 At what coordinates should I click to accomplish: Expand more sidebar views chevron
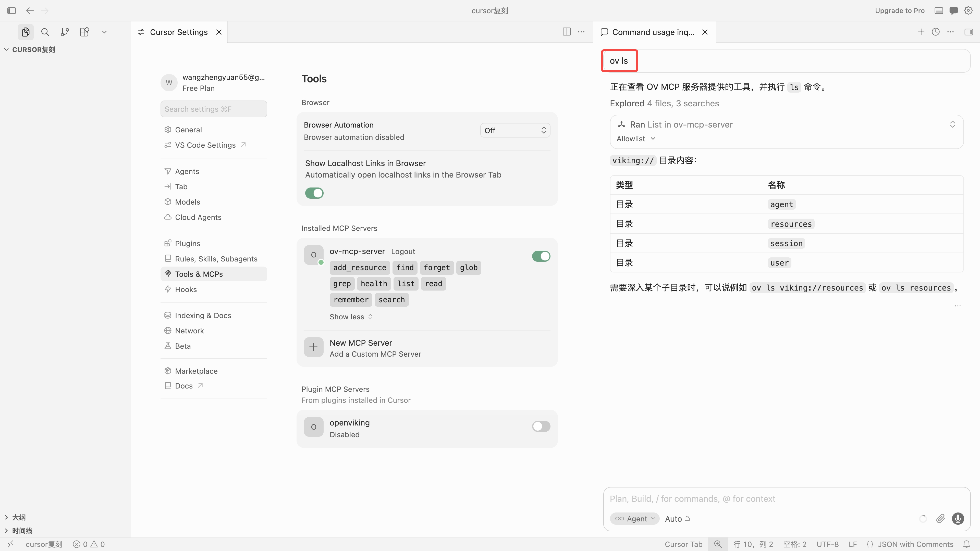pyautogui.click(x=104, y=32)
